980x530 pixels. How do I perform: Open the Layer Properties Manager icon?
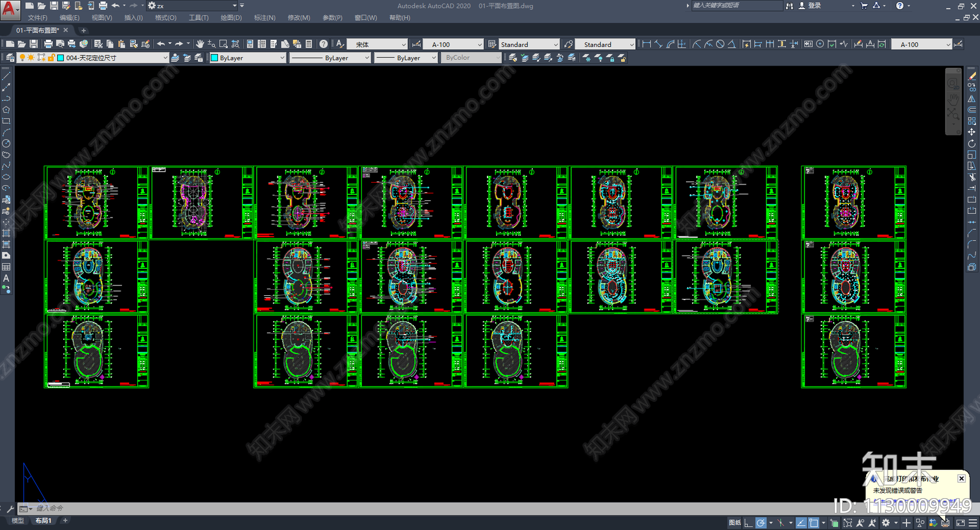tap(10, 58)
